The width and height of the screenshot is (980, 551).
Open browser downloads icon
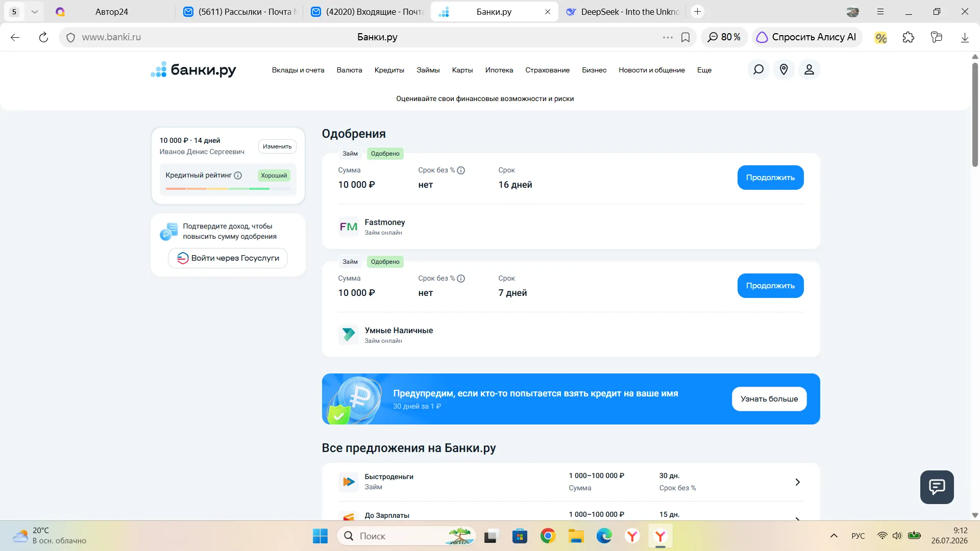coord(965,37)
